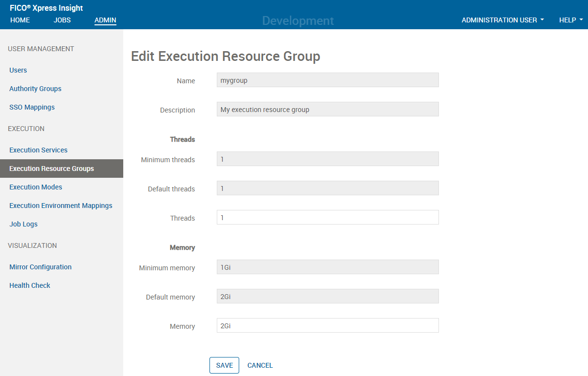Open SSO Mappings page

point(32,107)
